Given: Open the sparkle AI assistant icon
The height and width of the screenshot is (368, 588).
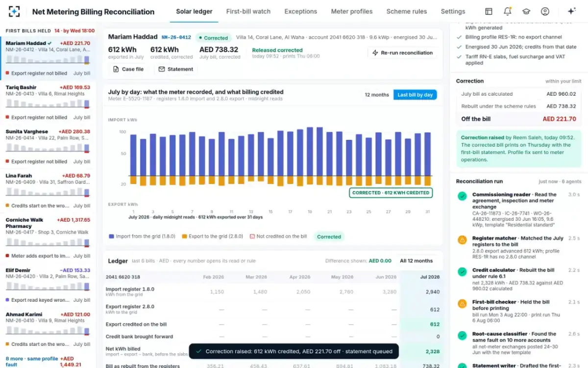Looking at the screenshot, I should tap(571, 11).
